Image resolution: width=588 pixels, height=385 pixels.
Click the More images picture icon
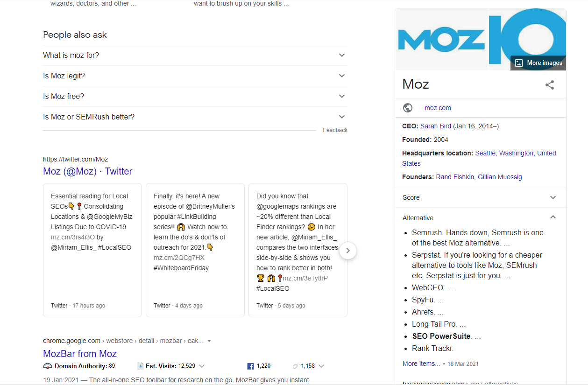click(x=519, y=63)
